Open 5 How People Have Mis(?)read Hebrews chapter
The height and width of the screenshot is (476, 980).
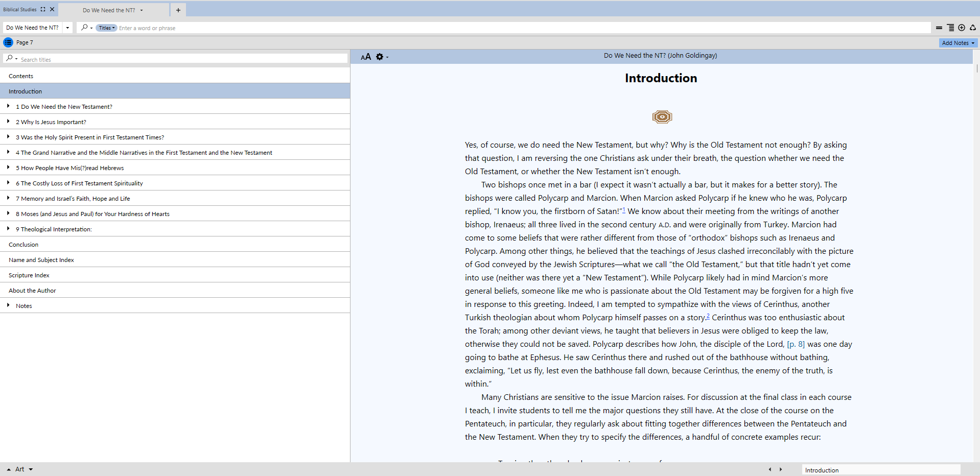69,168
